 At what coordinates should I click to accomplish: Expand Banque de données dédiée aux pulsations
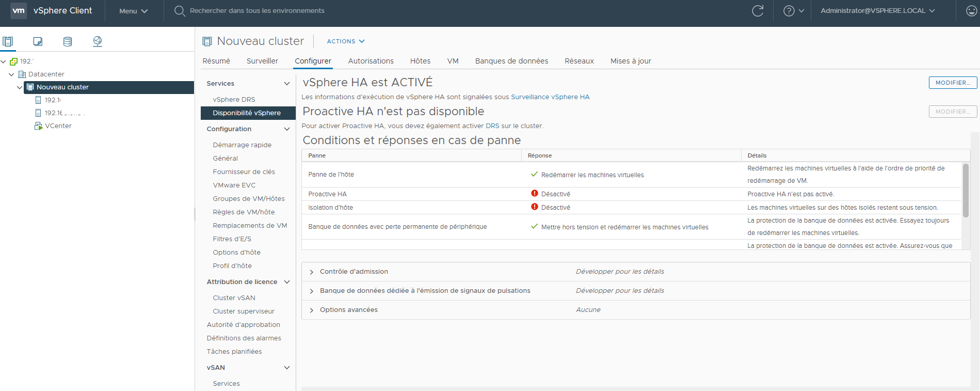(x=311, y=291)
